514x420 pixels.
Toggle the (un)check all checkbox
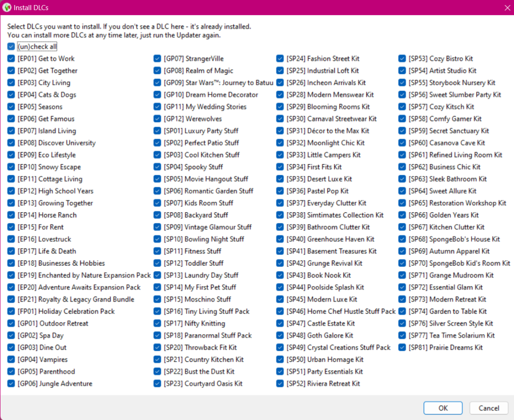pyautogui.click(x=11, y=47)
